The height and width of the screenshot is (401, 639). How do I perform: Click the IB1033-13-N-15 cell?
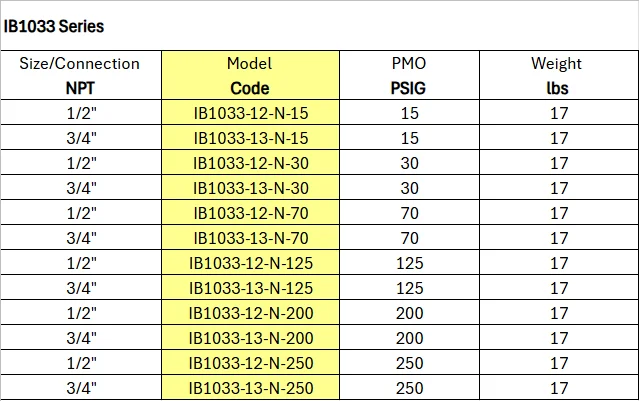pyautogui.click(x=250, y=138)
